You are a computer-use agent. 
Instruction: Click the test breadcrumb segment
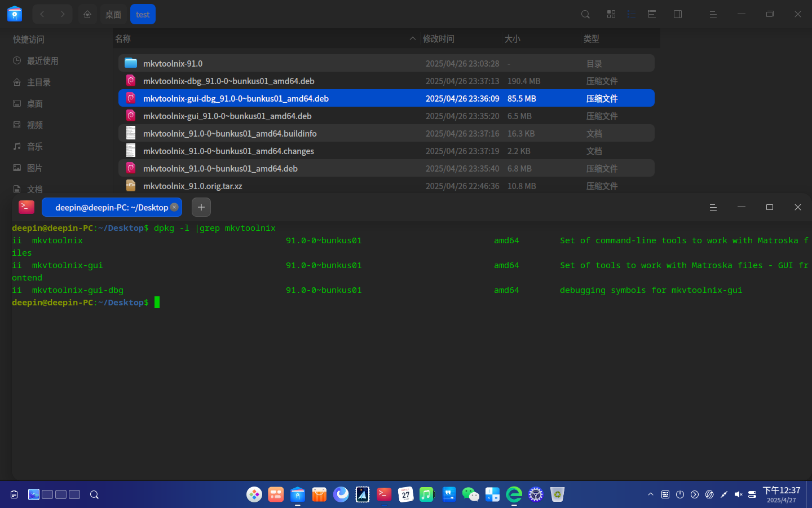pyautogui.click(x=143, y=14)
